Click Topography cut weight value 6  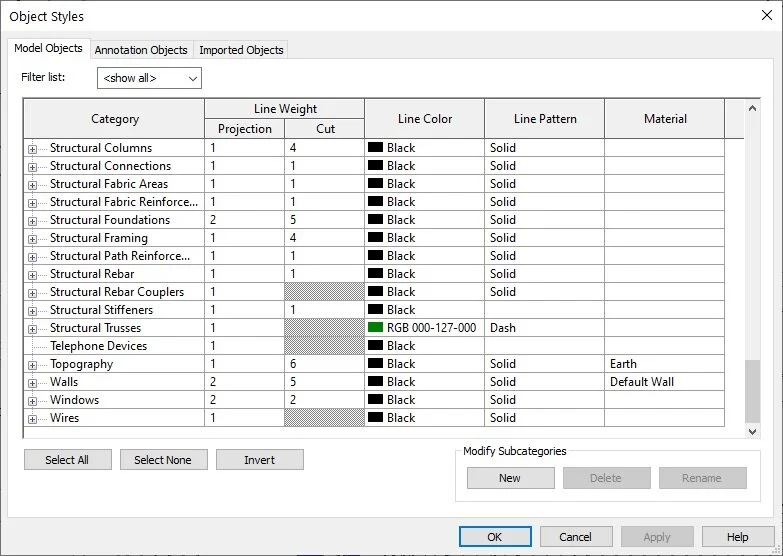(x=325, y=364)
